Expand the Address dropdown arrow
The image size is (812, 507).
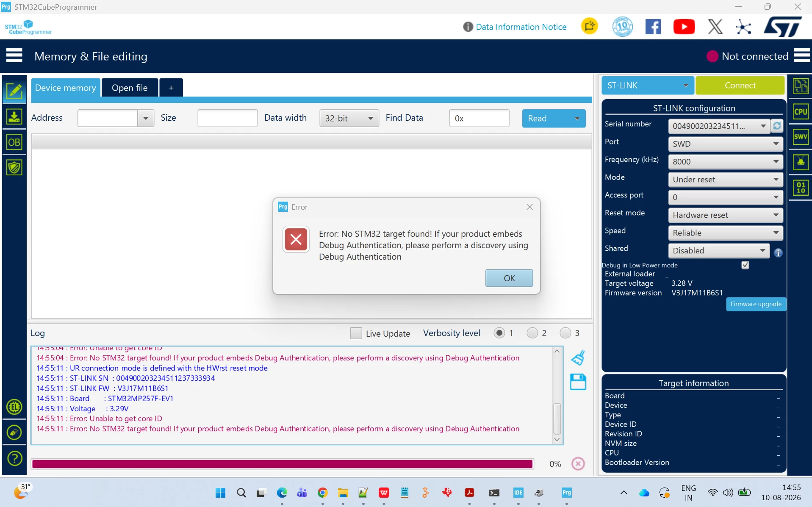tap(145, 118)
